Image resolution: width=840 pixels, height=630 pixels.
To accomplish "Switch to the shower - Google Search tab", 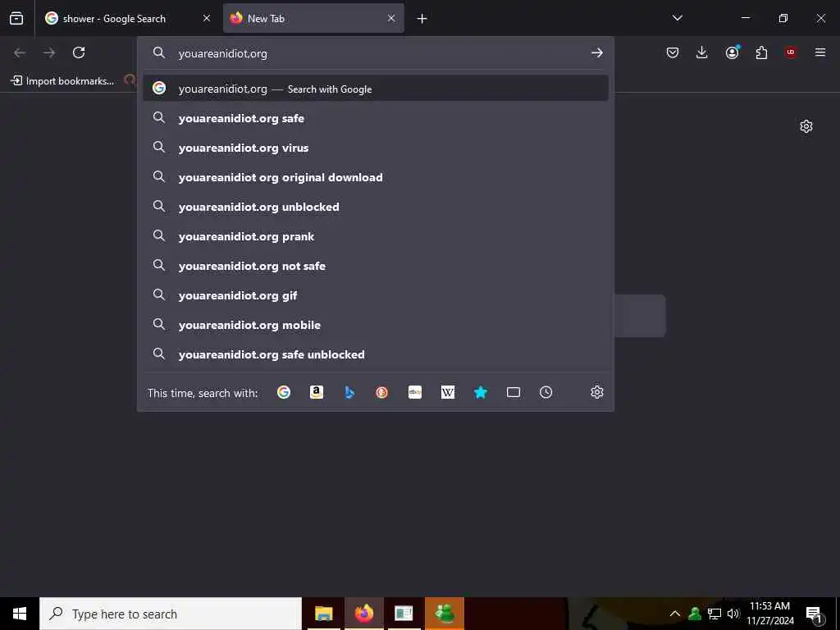I will 127,18.
